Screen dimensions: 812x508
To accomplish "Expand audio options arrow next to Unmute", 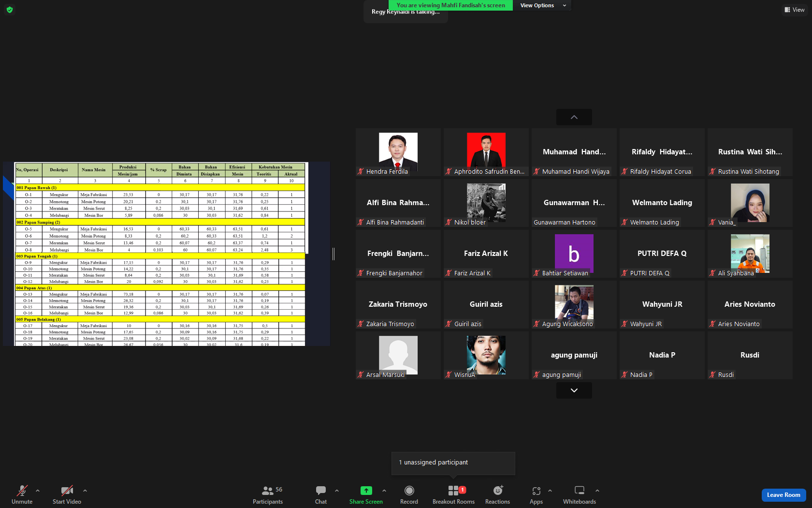I will 38,491.
